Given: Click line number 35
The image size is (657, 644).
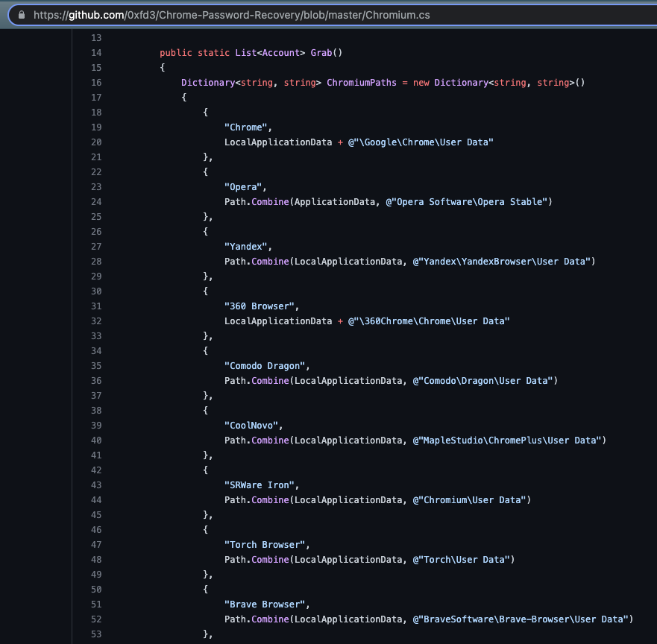Looking at the screenshot, I should click(x=96, y=366).
